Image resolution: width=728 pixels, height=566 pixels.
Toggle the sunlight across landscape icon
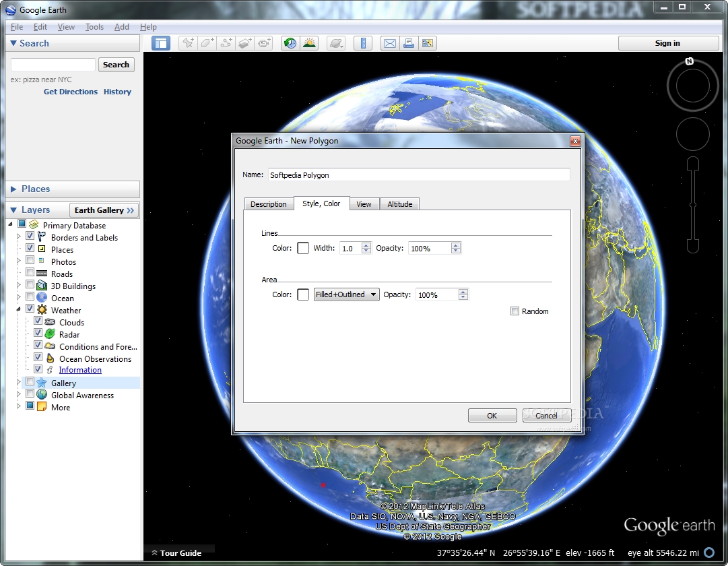point(309,43)
